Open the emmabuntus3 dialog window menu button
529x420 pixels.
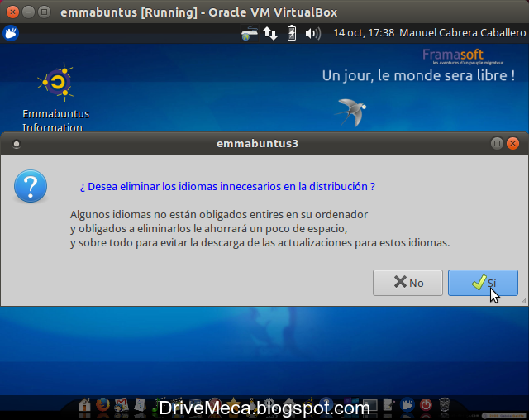[17, 144]
